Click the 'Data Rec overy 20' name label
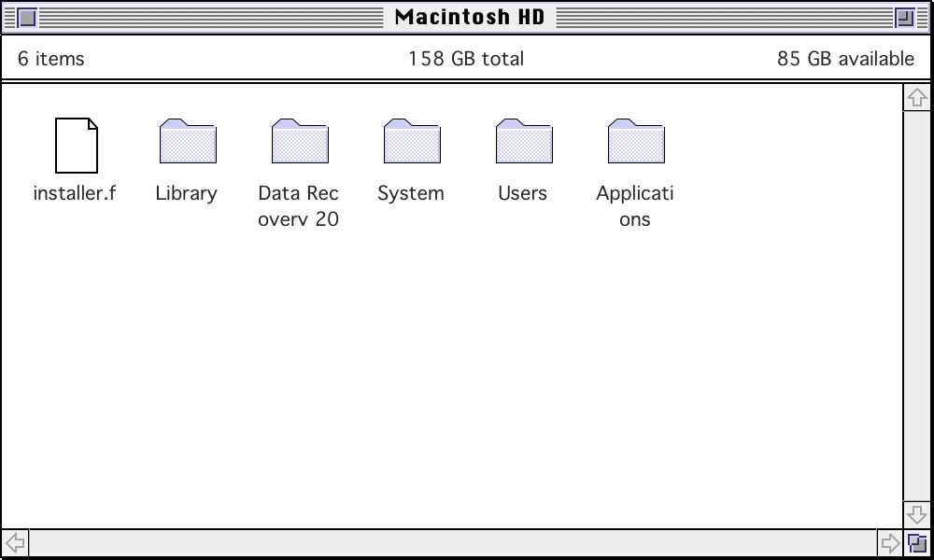The height and width of the screenshot is (560, 934). [299, 206]
